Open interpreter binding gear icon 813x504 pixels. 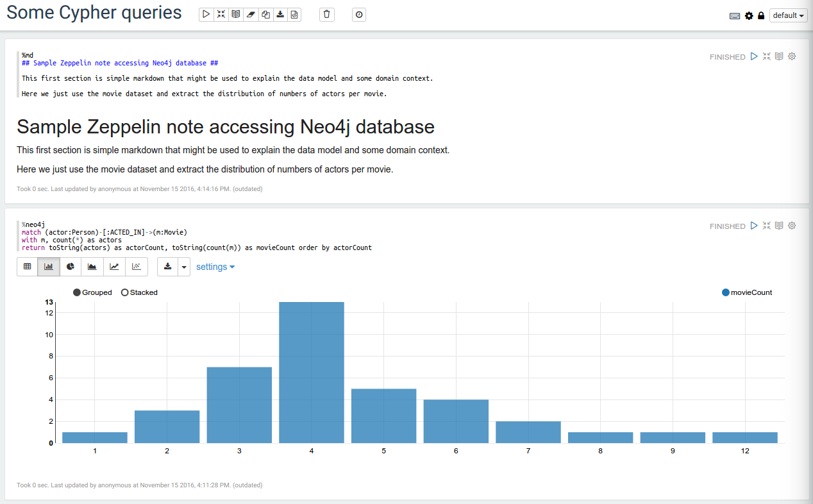pos(749,15)
